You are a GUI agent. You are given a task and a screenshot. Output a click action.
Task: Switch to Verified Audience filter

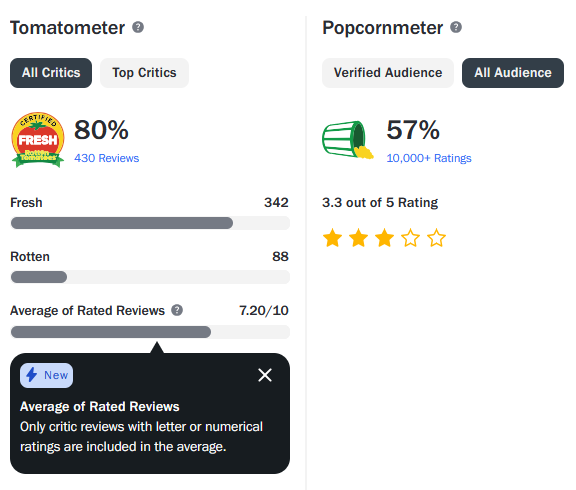pos(388,73)
